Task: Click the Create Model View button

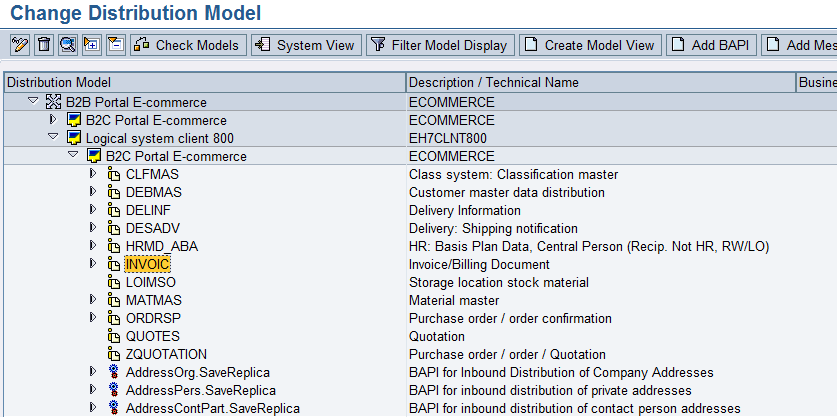Action: point(589,45)
